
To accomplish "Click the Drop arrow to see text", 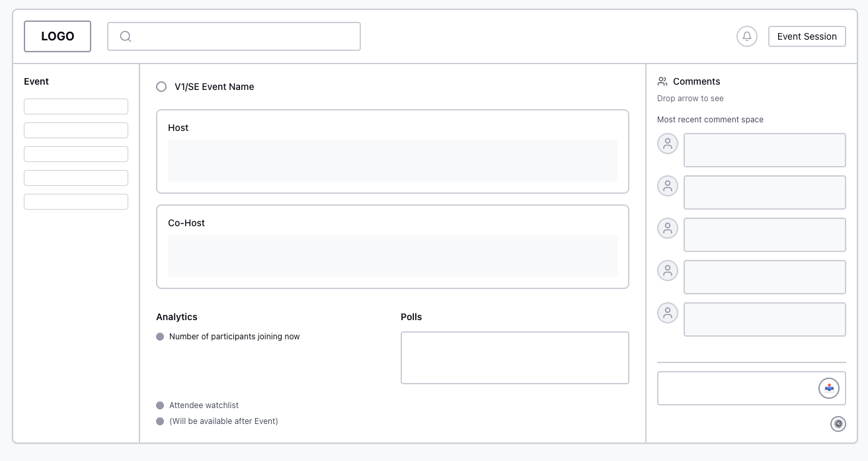I will click(x=690, y=99).
